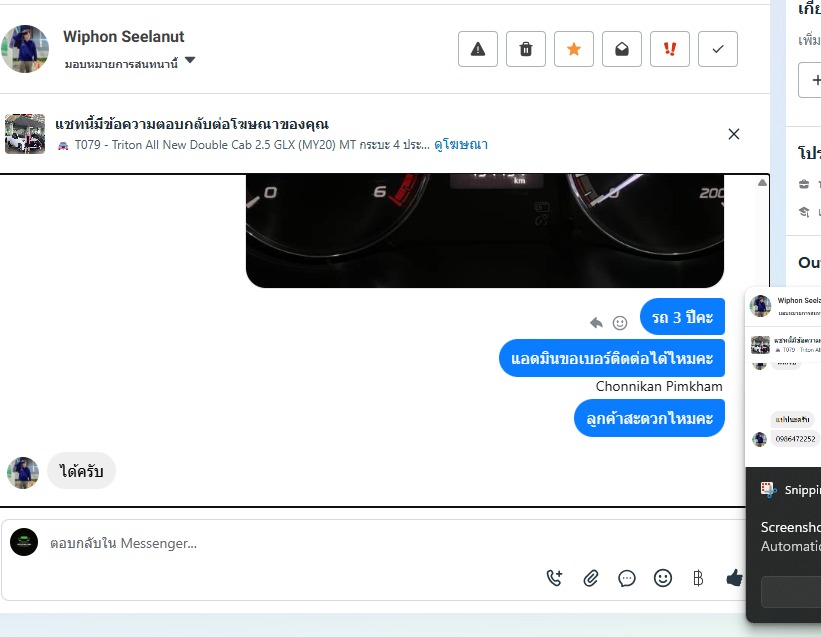Mark conversation unread with envelope icon
The height and width of the screenshot is (637, 821).
coord(622,49)
